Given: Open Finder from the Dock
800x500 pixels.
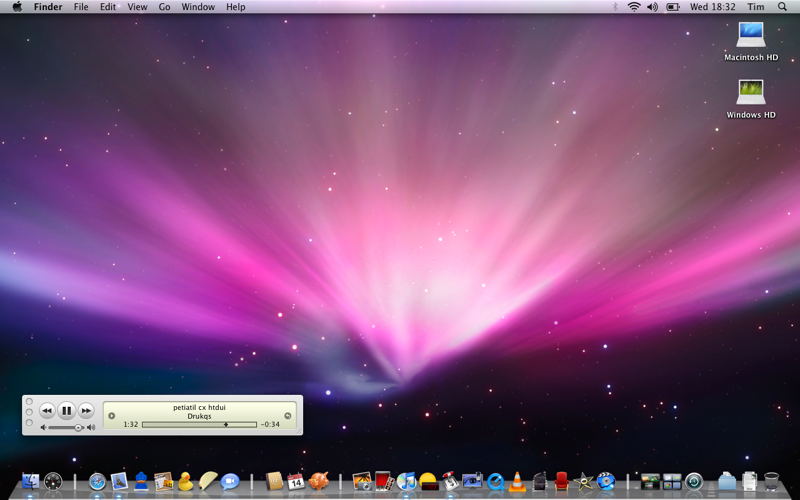Looking at the screenshot, I should tap(31, 481).
